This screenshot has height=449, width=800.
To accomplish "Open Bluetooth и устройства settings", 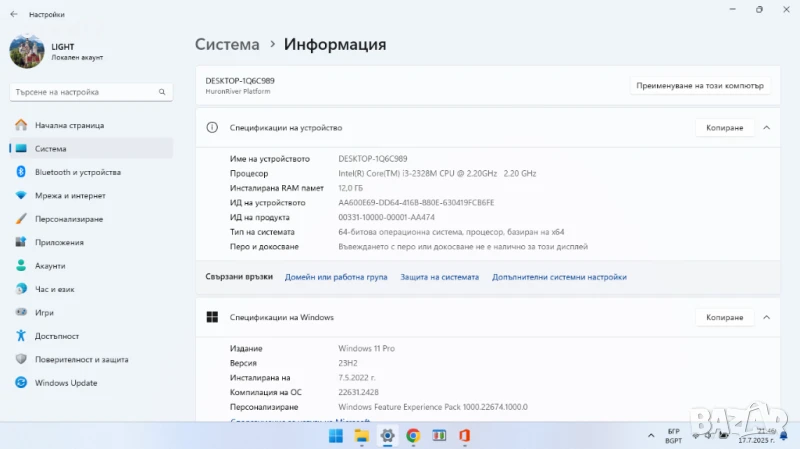I will tap(77, 172).
